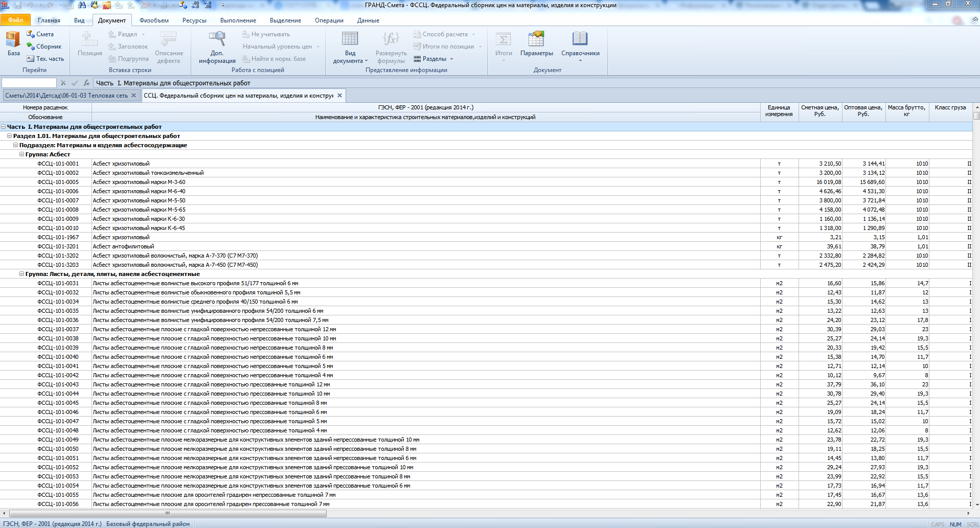Click the folder with bricks quick access icon
This screenshot has width=980, height=528.
[107, 5]
